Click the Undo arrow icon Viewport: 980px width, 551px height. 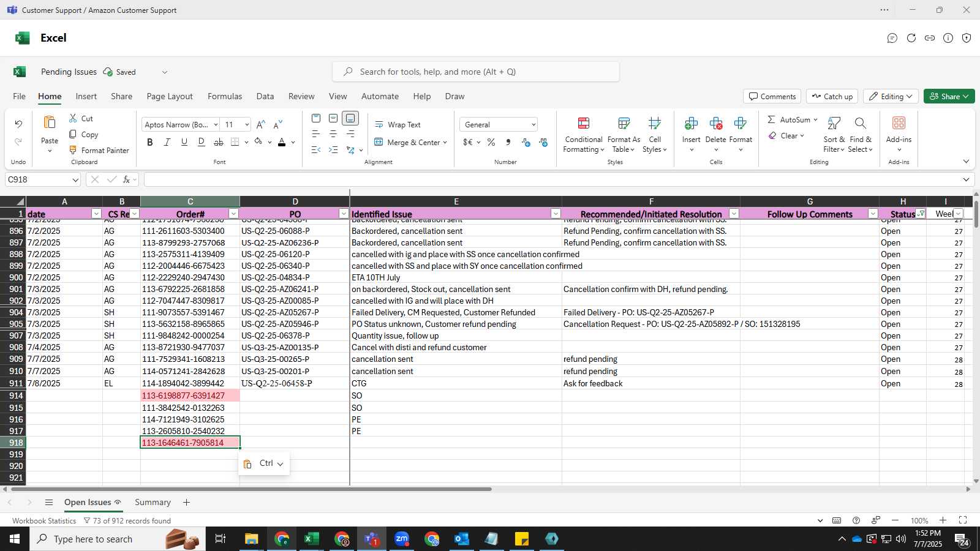click(18, 124)
